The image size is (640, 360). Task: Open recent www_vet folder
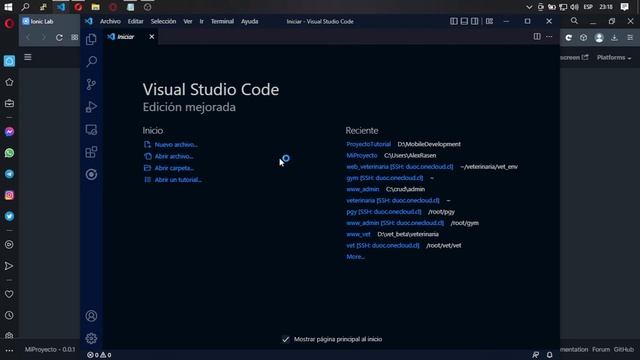coord(358,234)
